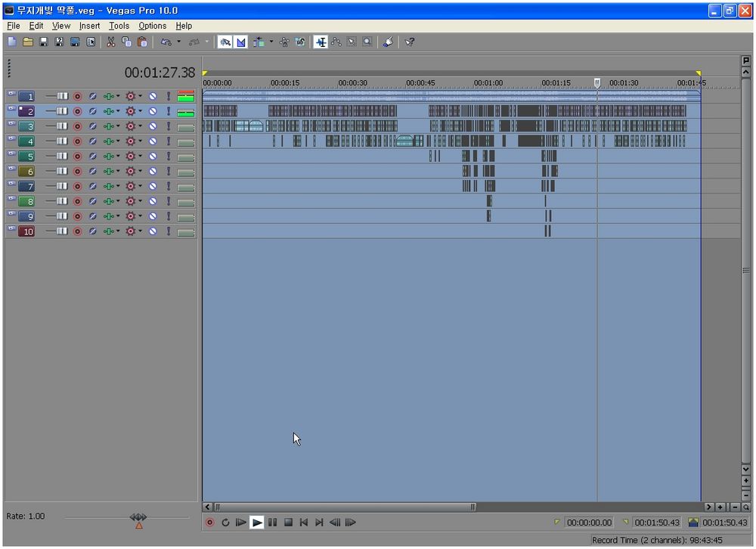The height and width of the screenshot is (549, 756).
Task: Mute track 2
Action: tap(153, 111)
